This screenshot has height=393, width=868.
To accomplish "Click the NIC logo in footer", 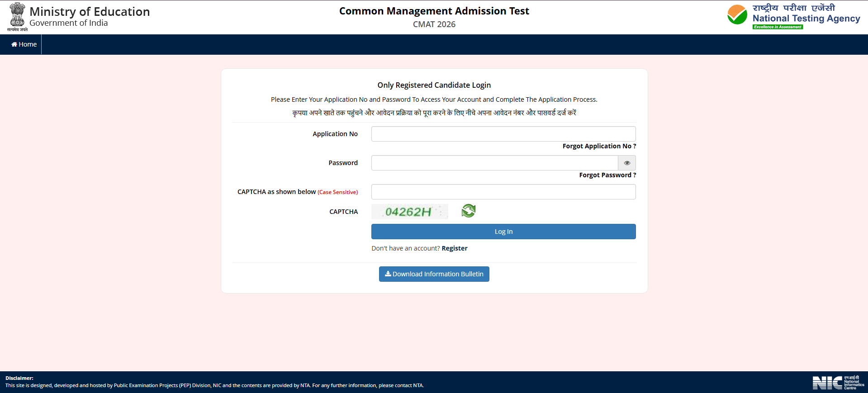I will tap(838, 383).
